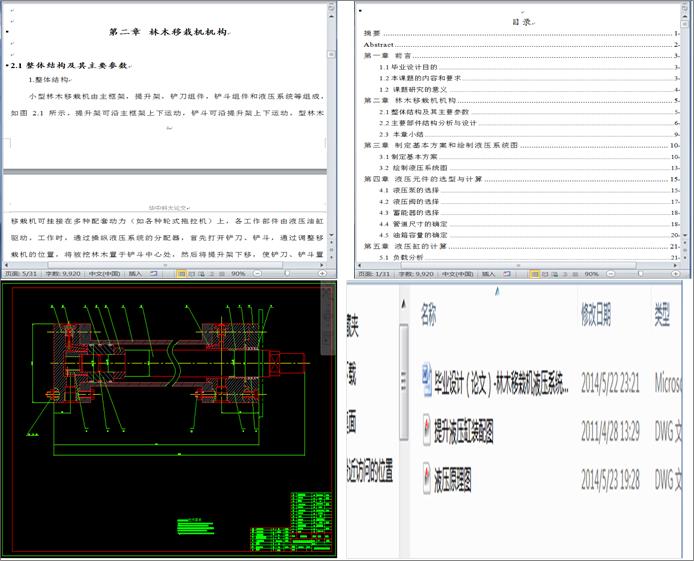The height and width of the screenshot is (561, 694).
Task: Click 中文(中国) language in page 5/31 window
Action: click(104, 274)
